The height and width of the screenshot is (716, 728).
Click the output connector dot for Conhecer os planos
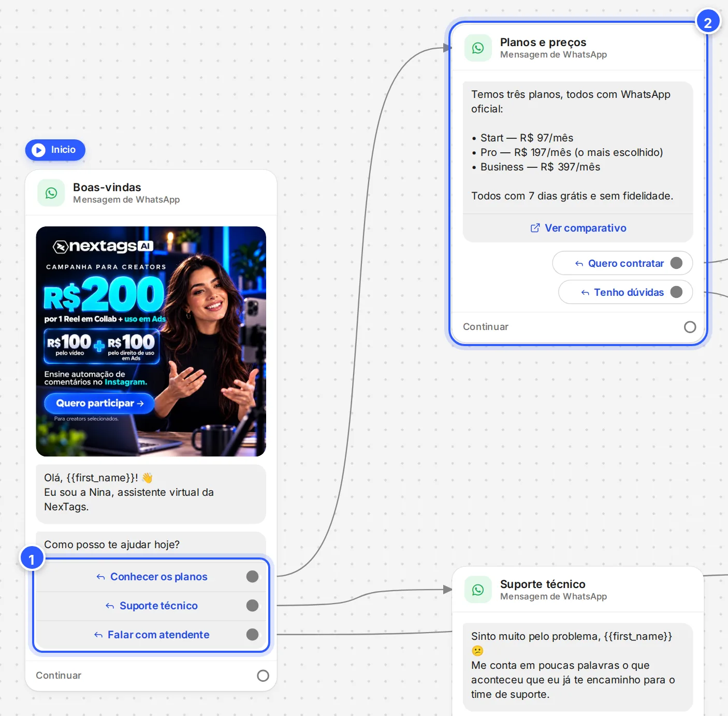click(252, 577)
